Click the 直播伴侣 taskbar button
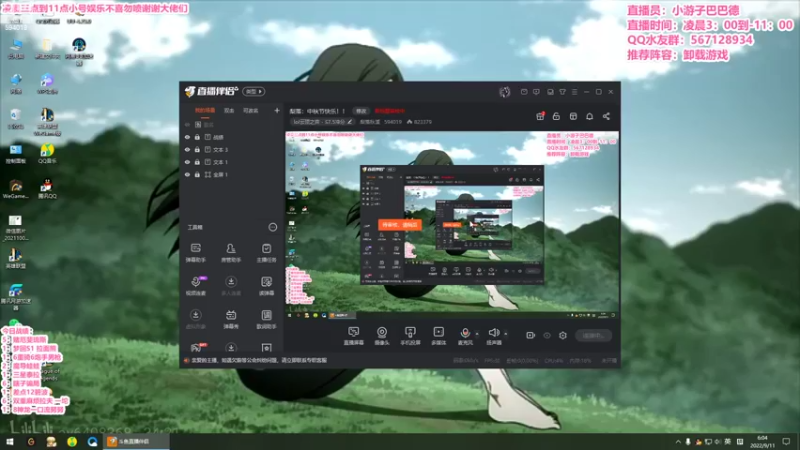The height and width of the screenshot is (450, 800). coord(137,442)
